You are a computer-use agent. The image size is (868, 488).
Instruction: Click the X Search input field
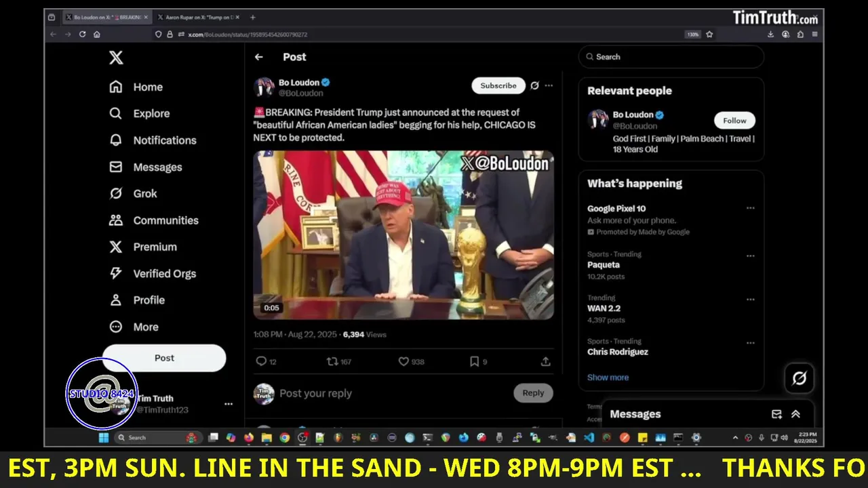671,57
